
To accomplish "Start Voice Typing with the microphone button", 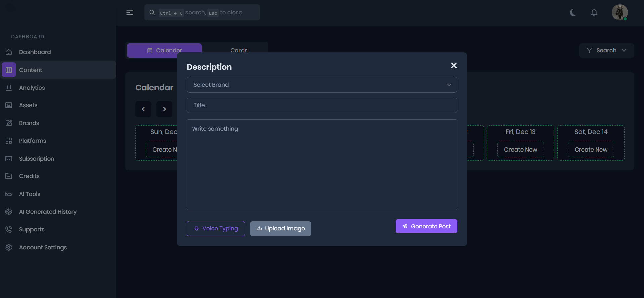I will tap(216, 228).
